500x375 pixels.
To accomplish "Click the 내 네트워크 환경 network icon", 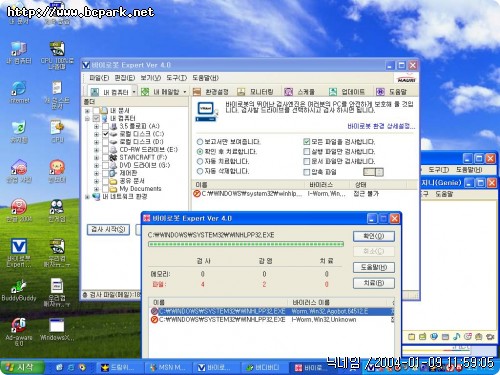I will [x=96, y=196].
